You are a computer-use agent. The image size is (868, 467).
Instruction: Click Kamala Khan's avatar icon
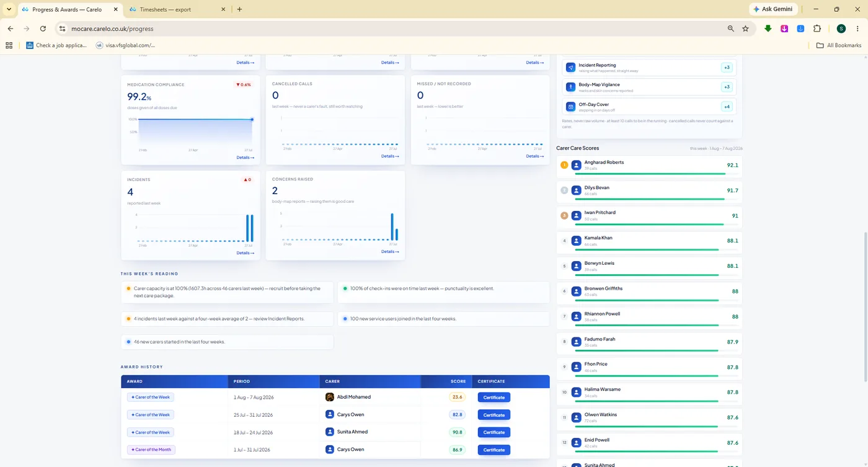pos(577,241)
